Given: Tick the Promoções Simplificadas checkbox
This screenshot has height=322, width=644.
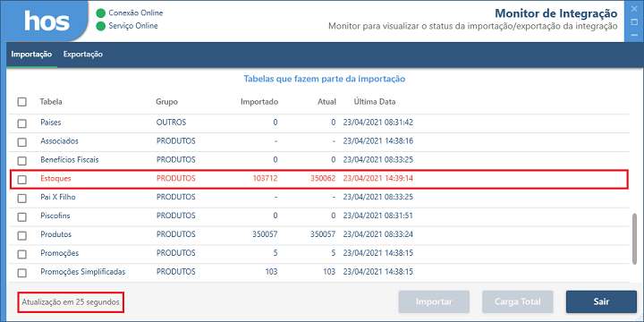Looking at the screenshot, I should (x=21, y=273).
